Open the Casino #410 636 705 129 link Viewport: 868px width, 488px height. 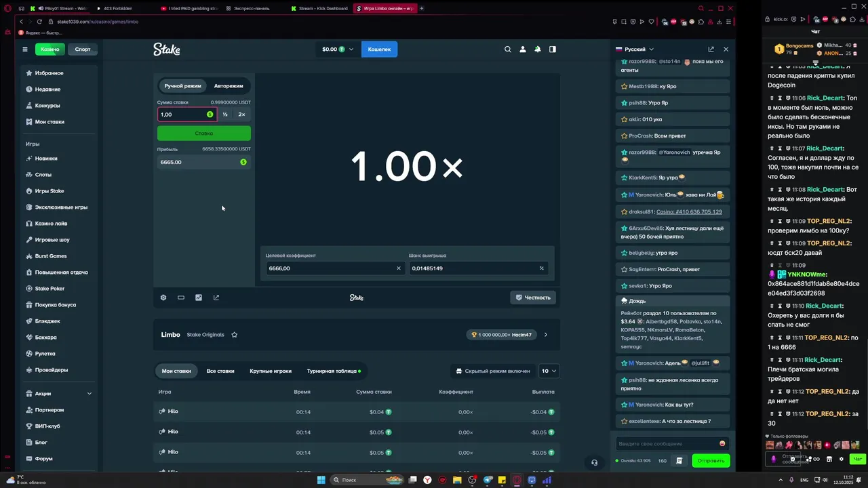pos(689,211)
